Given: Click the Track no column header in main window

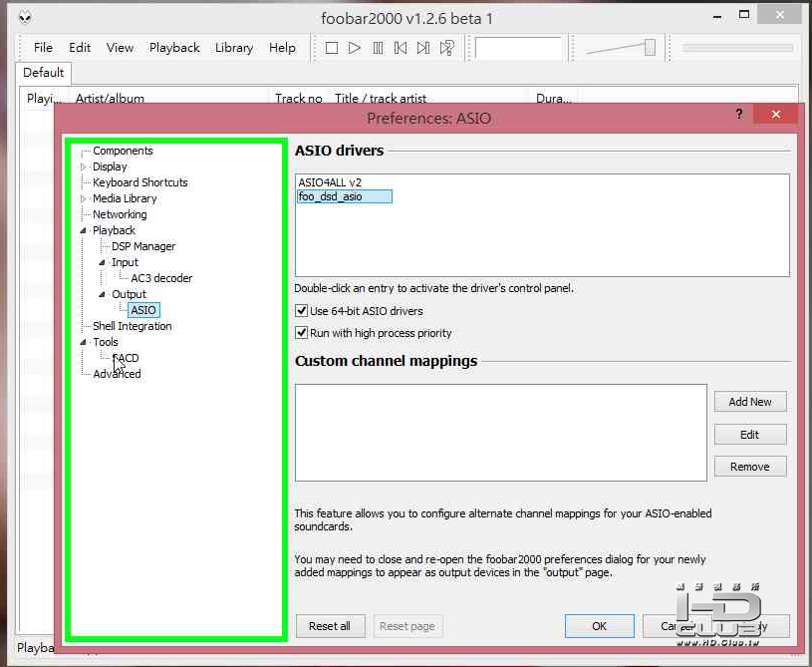Looking at the screenshot, I should coord(299,98).
